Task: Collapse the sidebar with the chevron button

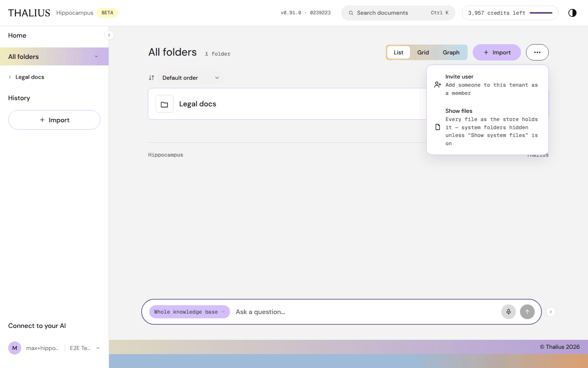Action: click(109, 35)
